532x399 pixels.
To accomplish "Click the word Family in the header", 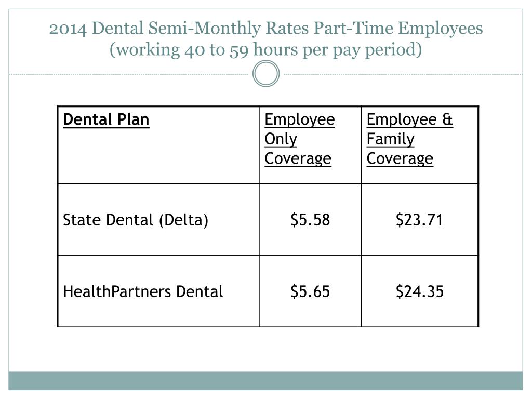I will pos(390,139).
